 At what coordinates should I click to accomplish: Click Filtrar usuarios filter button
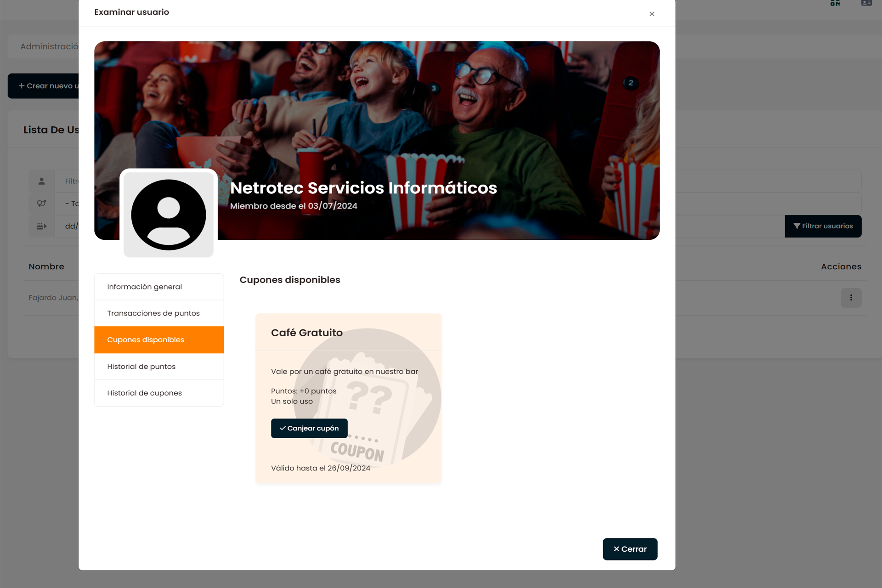[x=823, y=226]
